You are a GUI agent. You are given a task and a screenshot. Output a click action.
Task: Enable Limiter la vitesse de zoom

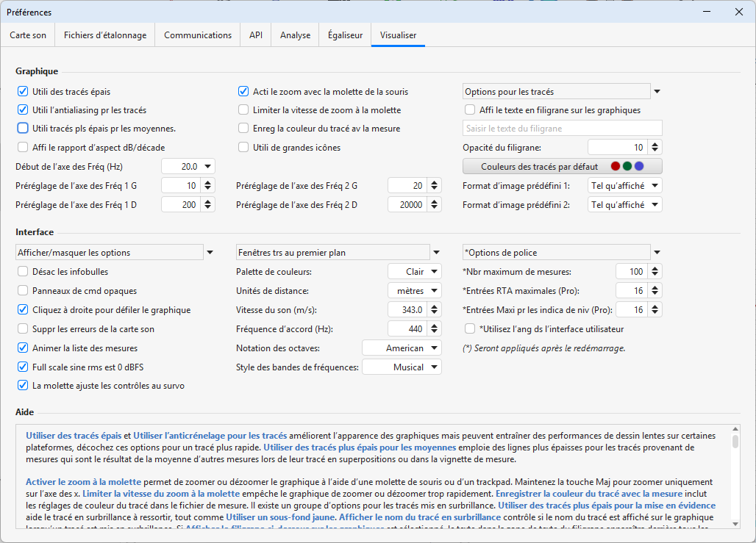[x=243, y=110]
